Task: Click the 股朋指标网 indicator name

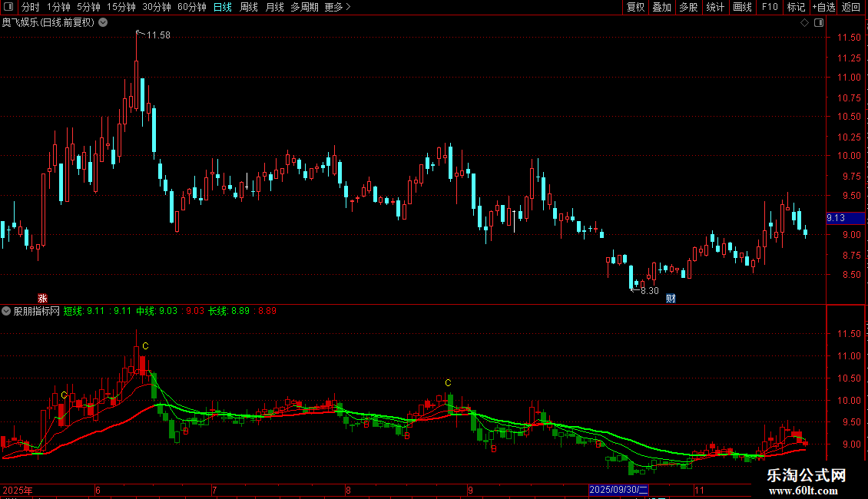Action: [x=37, y=311]
